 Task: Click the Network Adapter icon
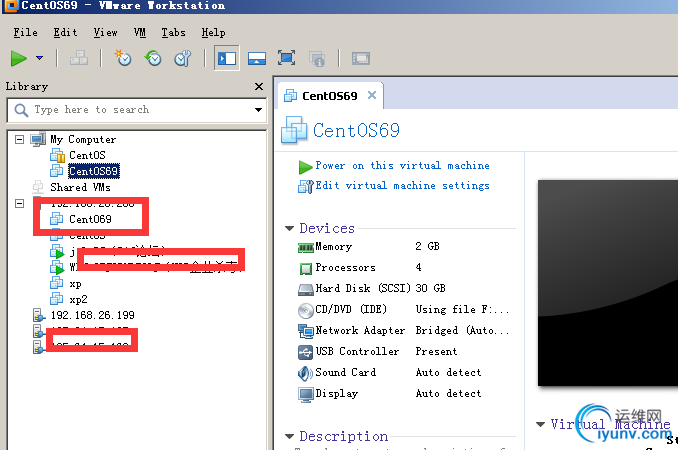pyautogui.click(x=306, y=332)
